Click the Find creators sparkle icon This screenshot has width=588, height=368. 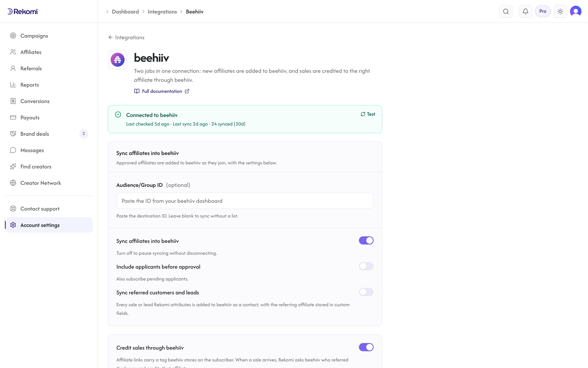point(13,166)
